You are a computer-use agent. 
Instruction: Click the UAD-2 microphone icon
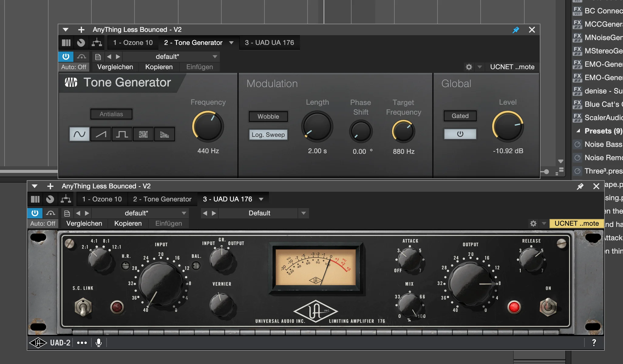99,343
